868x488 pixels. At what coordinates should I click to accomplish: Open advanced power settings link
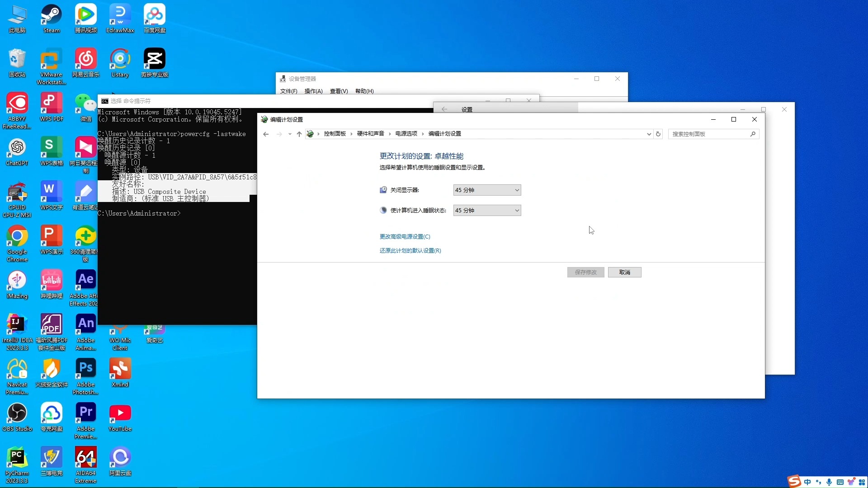coord(405,236)
